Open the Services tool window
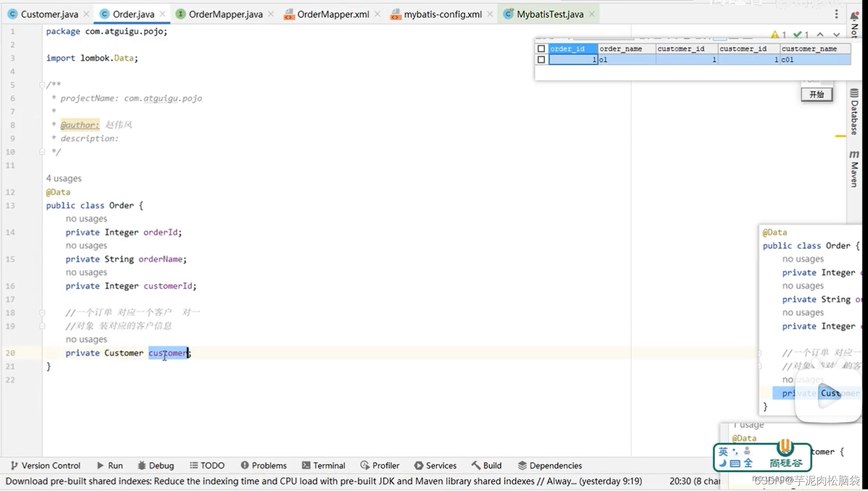This screenshot has width=868, height=491. 435,466
